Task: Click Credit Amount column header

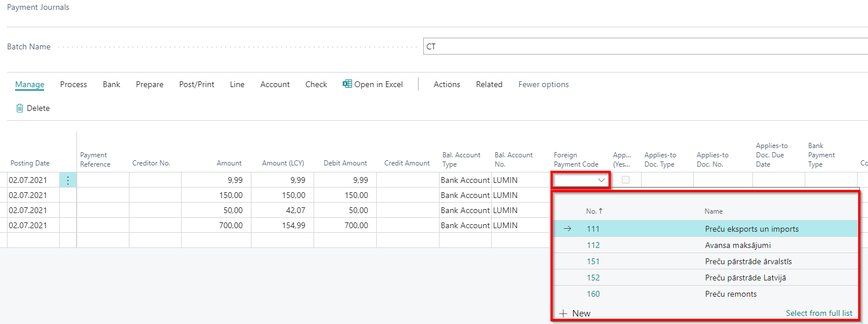Action: point(407,163)
